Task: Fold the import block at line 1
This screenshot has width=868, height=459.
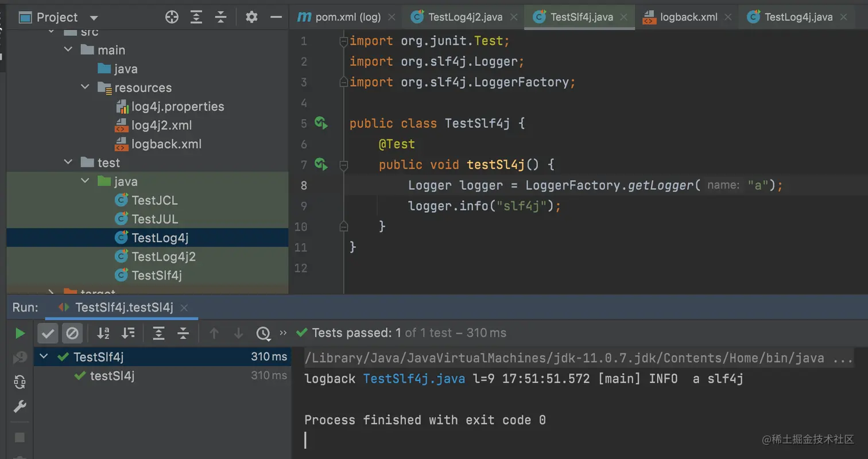Action: click(343, 41)
